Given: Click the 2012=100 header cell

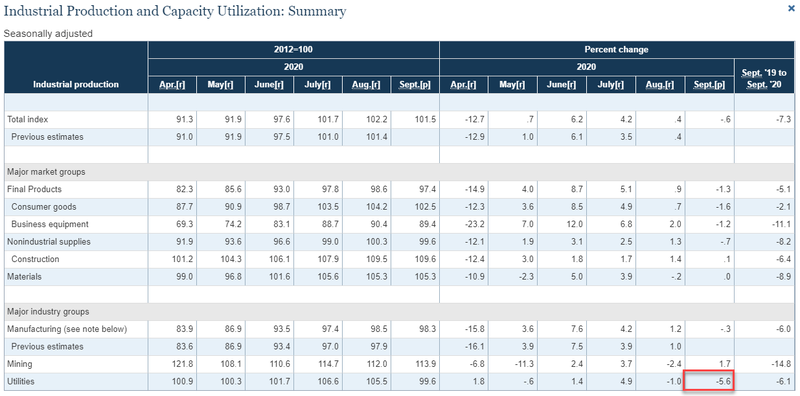Looking at the screenshot, I should click(x=293, y=50).
